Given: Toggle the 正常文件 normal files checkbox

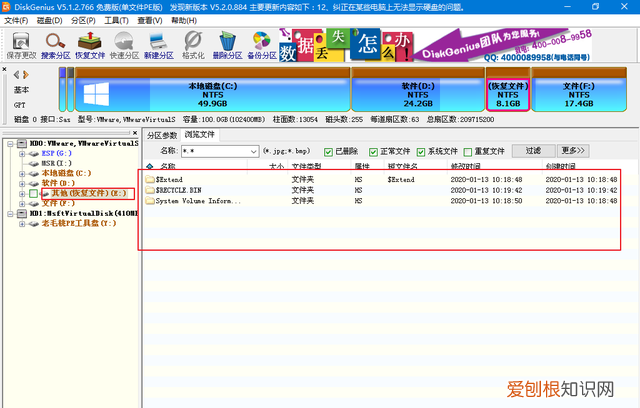Looking at the screenshot, I should [373, 152].
